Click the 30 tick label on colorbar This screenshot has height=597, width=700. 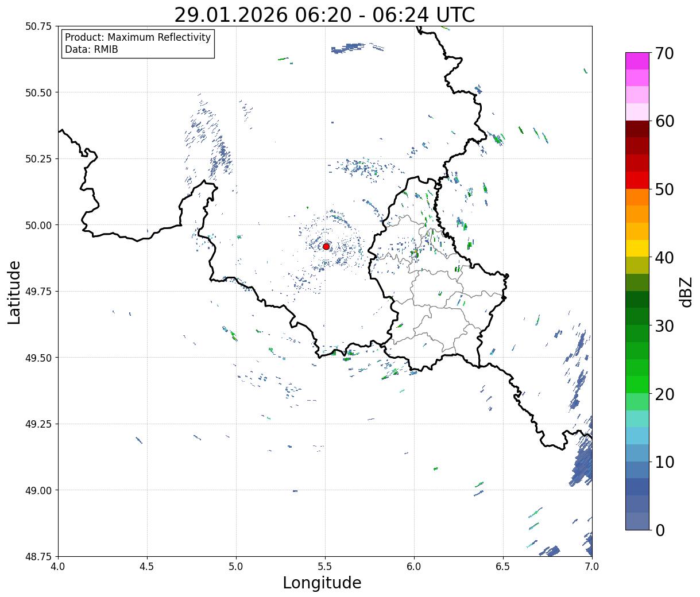click(664, 326)
